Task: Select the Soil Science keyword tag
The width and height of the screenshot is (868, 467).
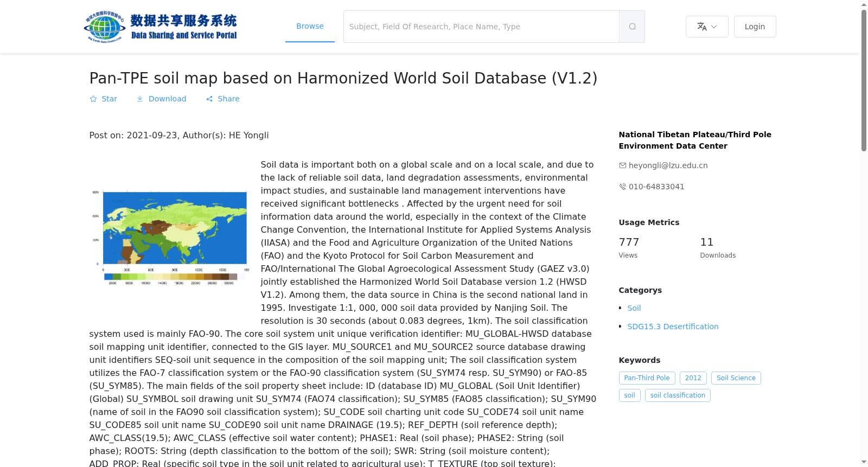Action: pos(736,378)
